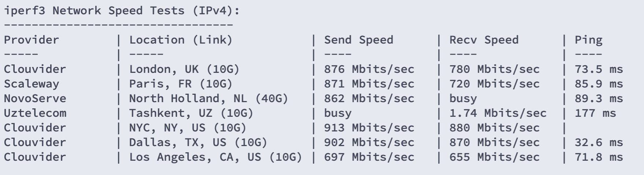Click Paris, FR (10G) location text
The width and height of the screenshot is (644, 175).
[181, 84]
